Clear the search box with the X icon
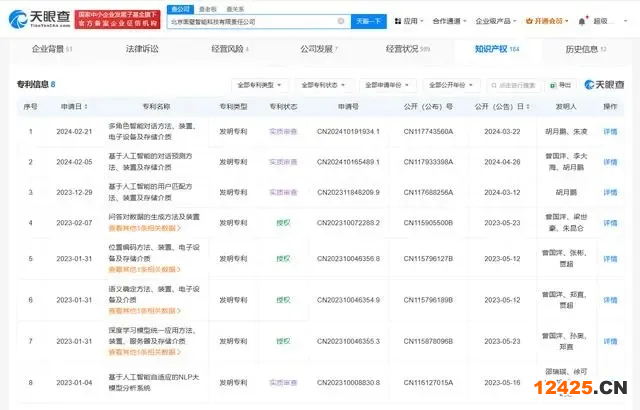The image size is (640, 410). click(x=341, y=21)
